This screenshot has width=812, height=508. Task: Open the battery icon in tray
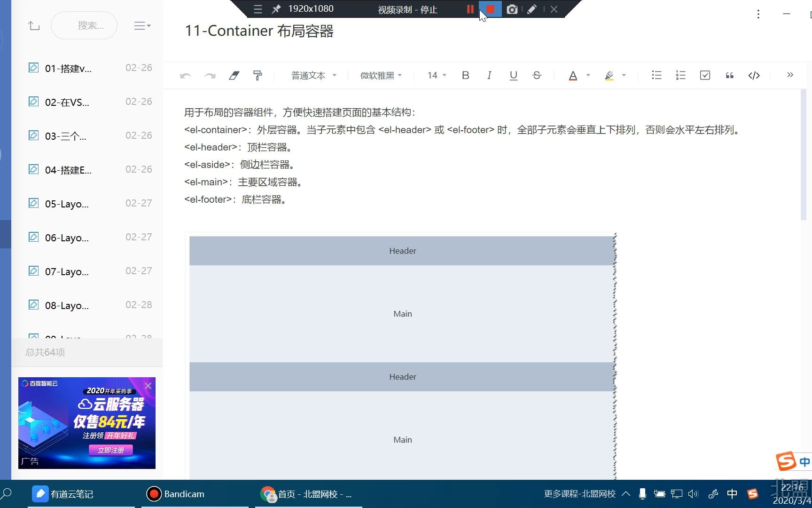(x=659, y=494)
